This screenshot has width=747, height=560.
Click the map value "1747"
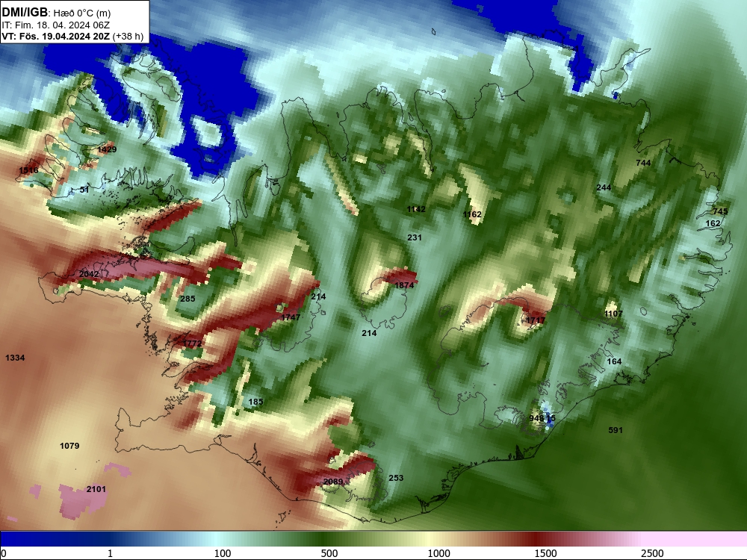[291, 317]
